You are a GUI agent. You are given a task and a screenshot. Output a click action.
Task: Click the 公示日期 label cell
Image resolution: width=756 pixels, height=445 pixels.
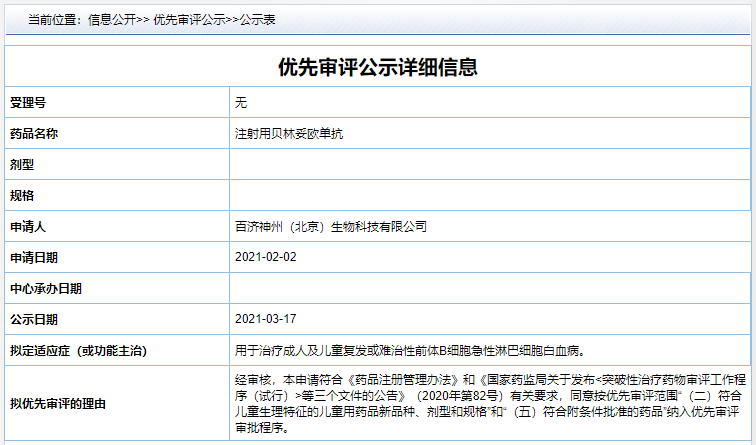pos(117,319)
